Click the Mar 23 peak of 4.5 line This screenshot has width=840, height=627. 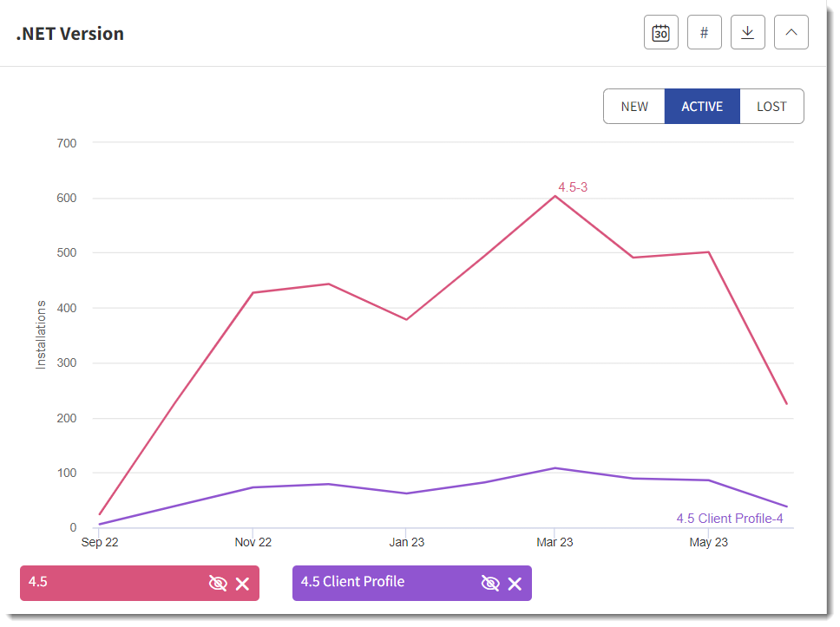tap(555, 197)
